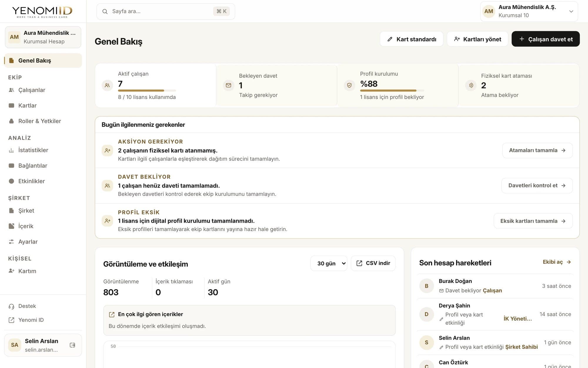Open Bağlantılar in the sidebar

tap(43, 166)
